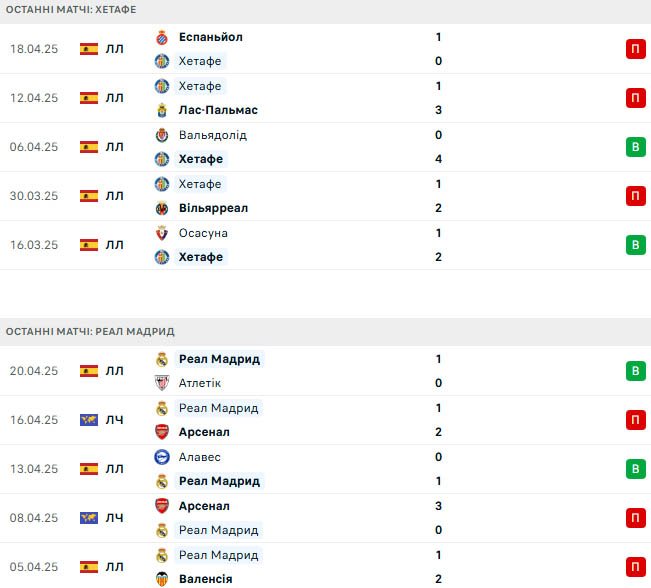Open the Real Madrid vs Athletic match row
Screen dimensions: 651x588
326,371
